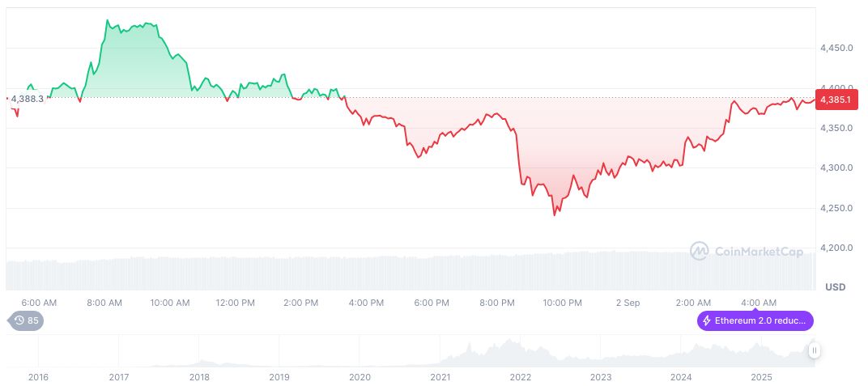Screen dimensions: 868x386
Task: Click the 4,250.0 price axis label
Action: tap(836, 208)
